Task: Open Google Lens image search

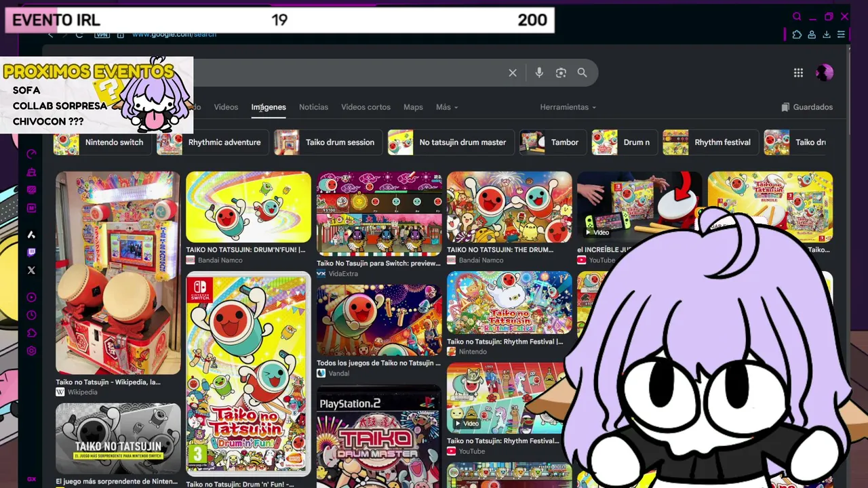Action: click(x=561, y=73)
